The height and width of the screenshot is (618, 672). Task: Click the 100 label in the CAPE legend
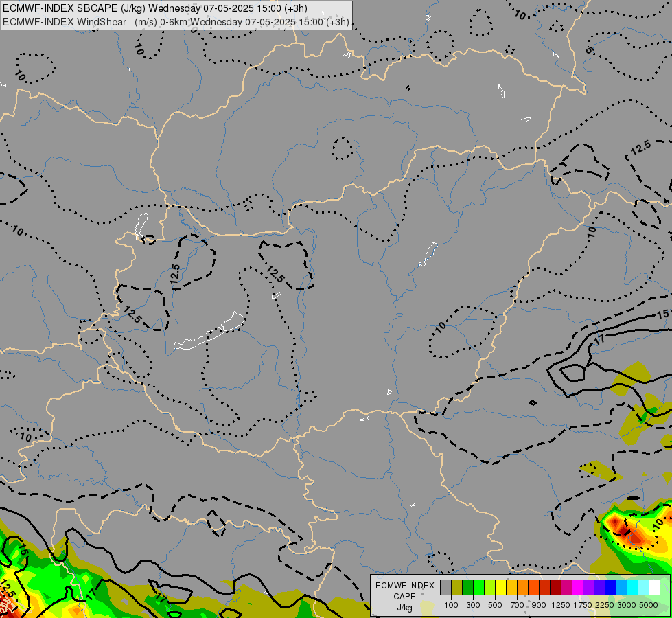451,605
